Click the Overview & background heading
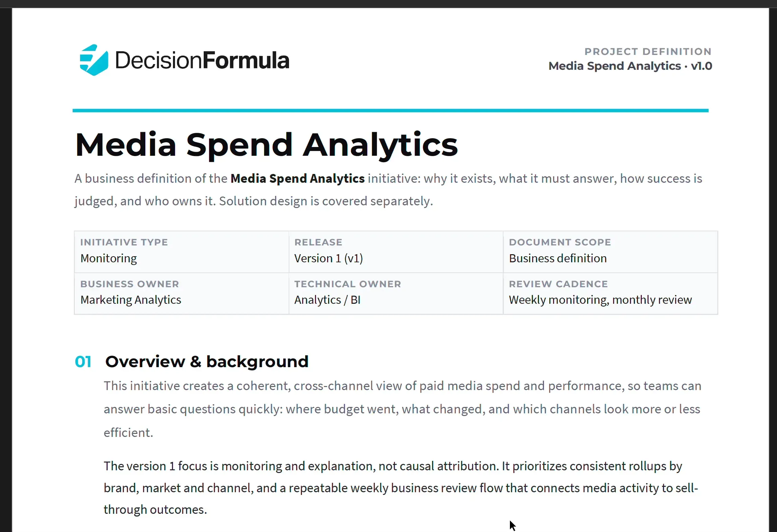Screen dimensions: 777x532 point(207,362)
